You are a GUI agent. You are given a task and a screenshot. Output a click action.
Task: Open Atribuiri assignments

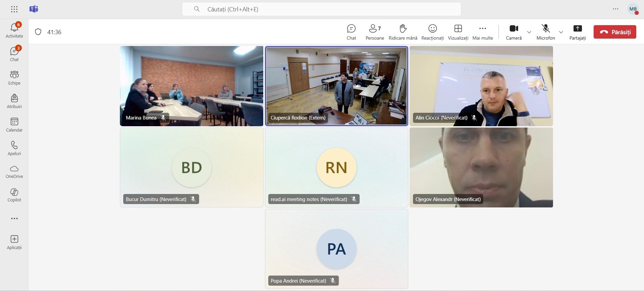pyautogui.click(x=14, y=101)
